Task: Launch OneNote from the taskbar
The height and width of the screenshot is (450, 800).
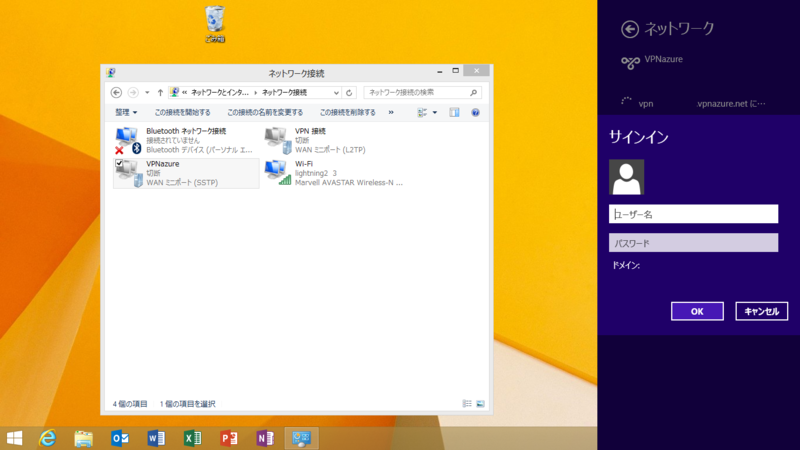Action: click(265, 438)
